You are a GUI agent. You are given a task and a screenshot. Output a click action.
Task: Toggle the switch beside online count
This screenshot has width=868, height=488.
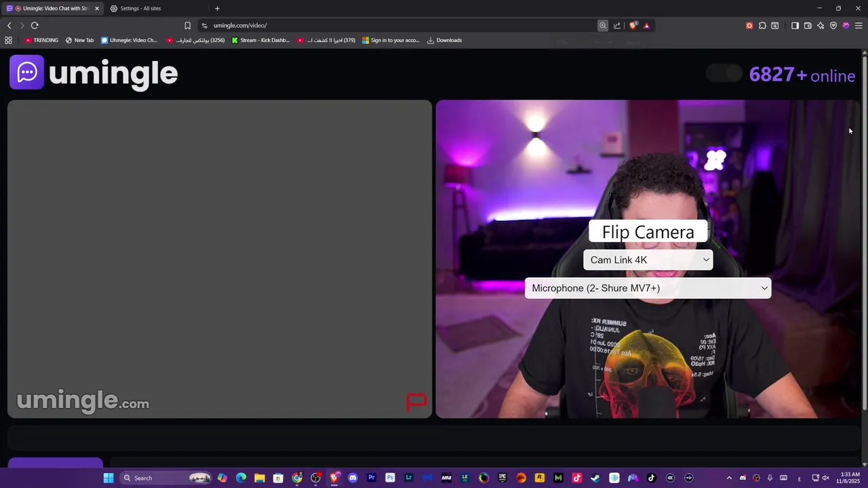click(724, 73)
